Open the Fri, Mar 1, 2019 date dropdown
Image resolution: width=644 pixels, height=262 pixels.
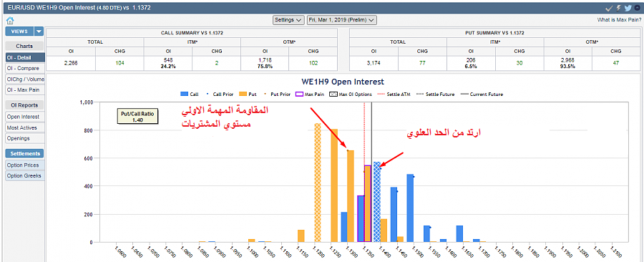tap(342, 20)
